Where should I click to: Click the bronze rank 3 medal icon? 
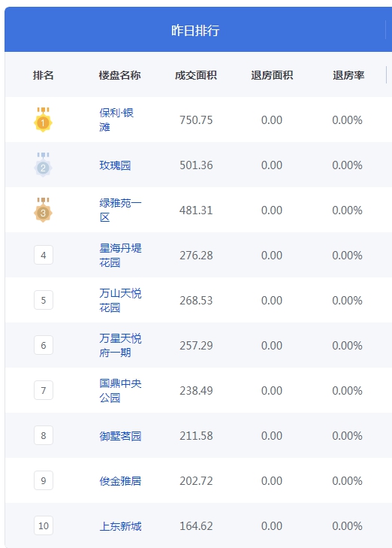43,210
